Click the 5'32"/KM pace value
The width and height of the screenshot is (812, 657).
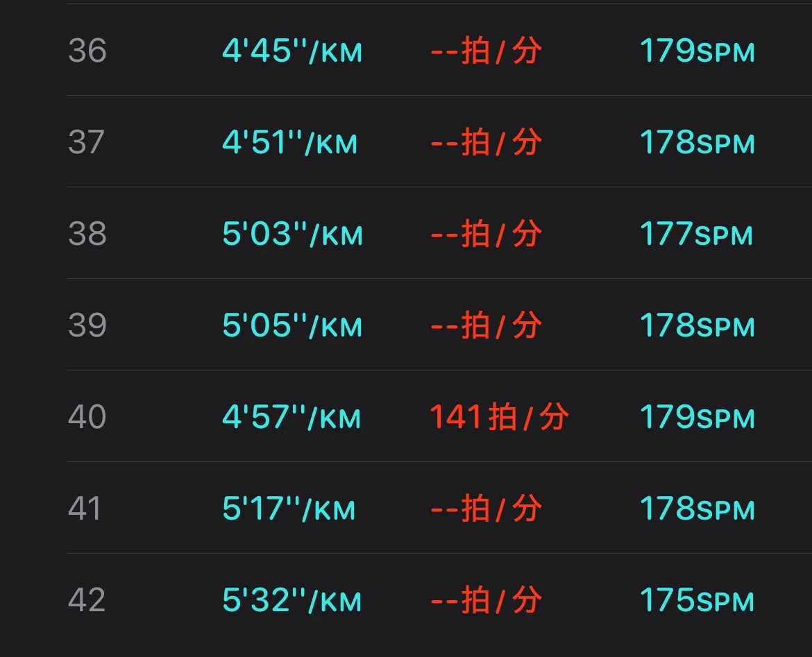[291, 601]
